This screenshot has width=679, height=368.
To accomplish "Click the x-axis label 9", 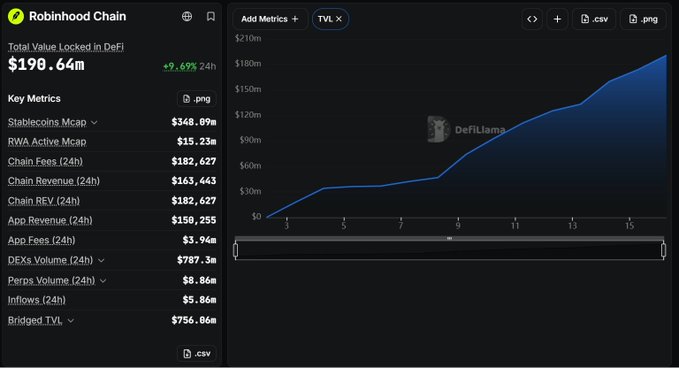I will pos(458,226).
